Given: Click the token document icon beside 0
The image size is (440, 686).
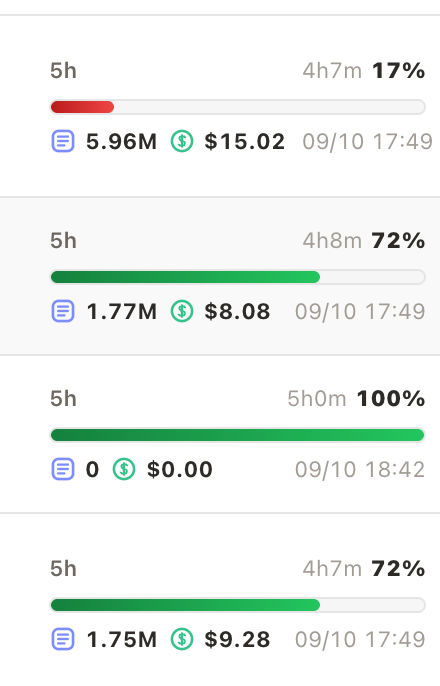Looking at the screenshot, I should [63, 469].
